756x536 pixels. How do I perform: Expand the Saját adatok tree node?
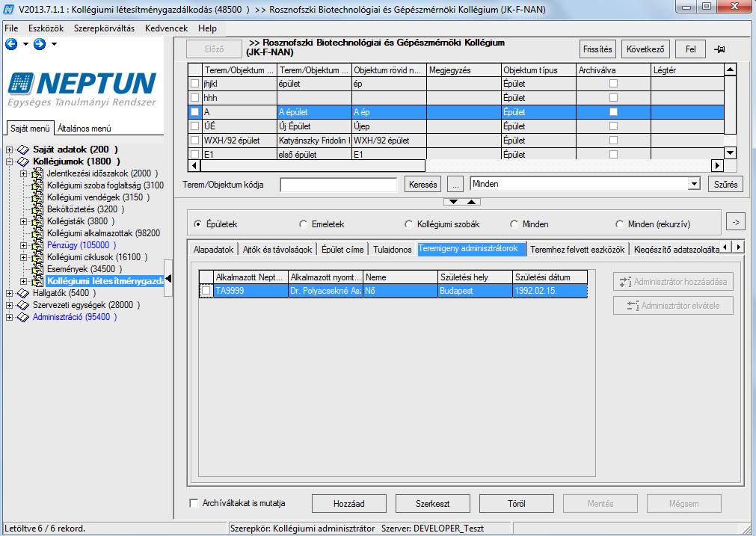pos(9,150)
